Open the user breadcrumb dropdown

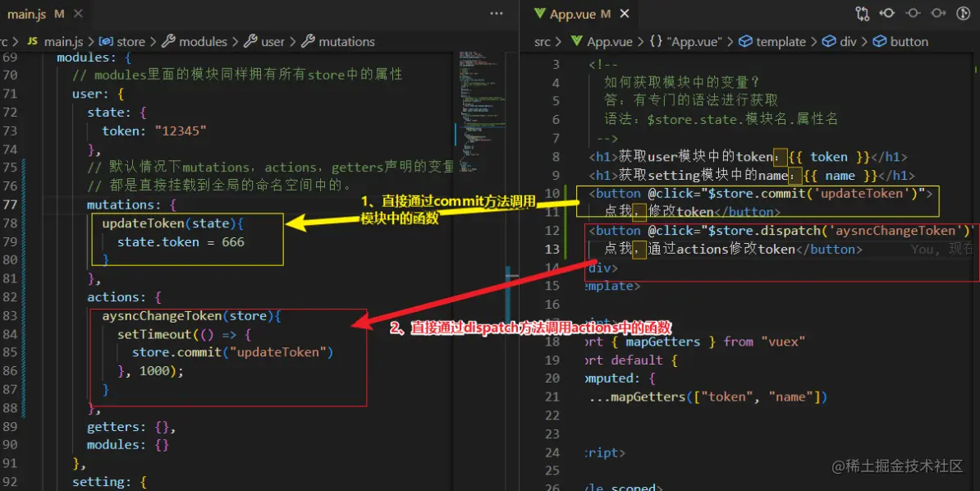coord(272,42)
